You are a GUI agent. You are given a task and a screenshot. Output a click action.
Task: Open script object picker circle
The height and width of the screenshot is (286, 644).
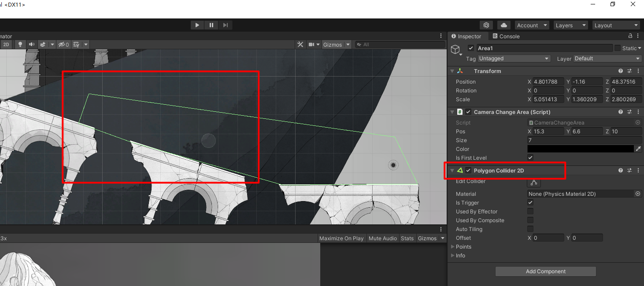point(637,122)
